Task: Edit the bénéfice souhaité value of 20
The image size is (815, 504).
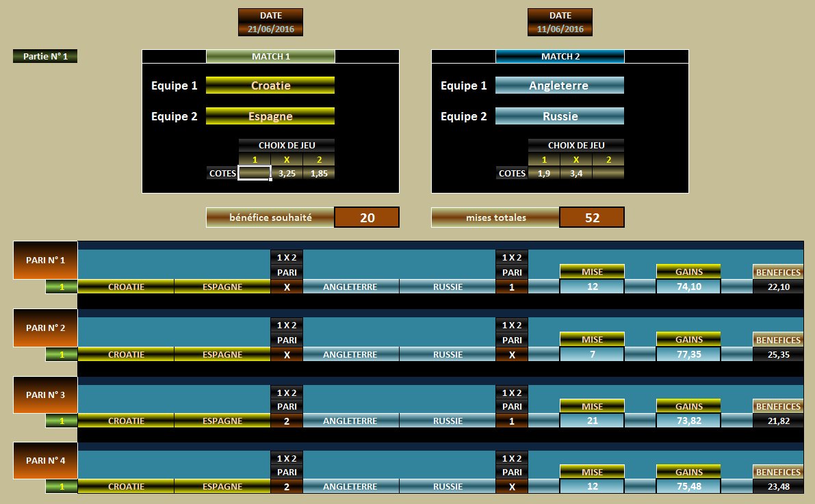Action: (367, 217)
